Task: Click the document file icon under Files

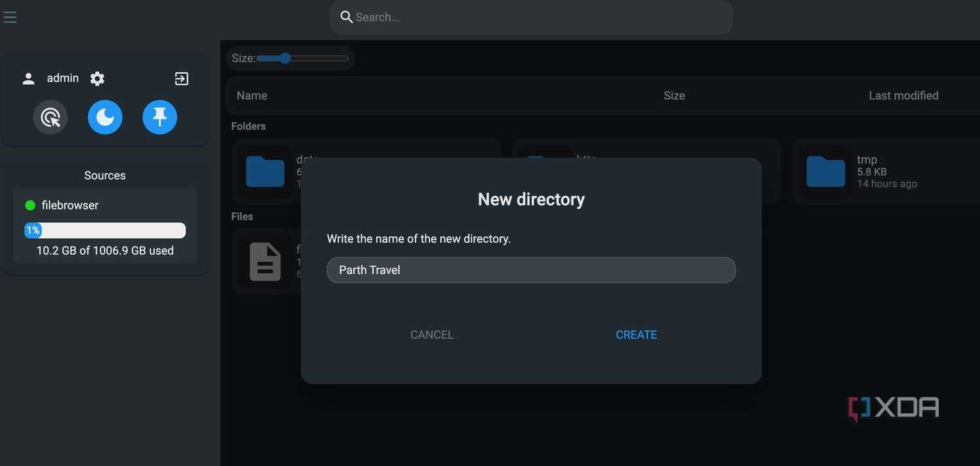Action: pos(265,262)
